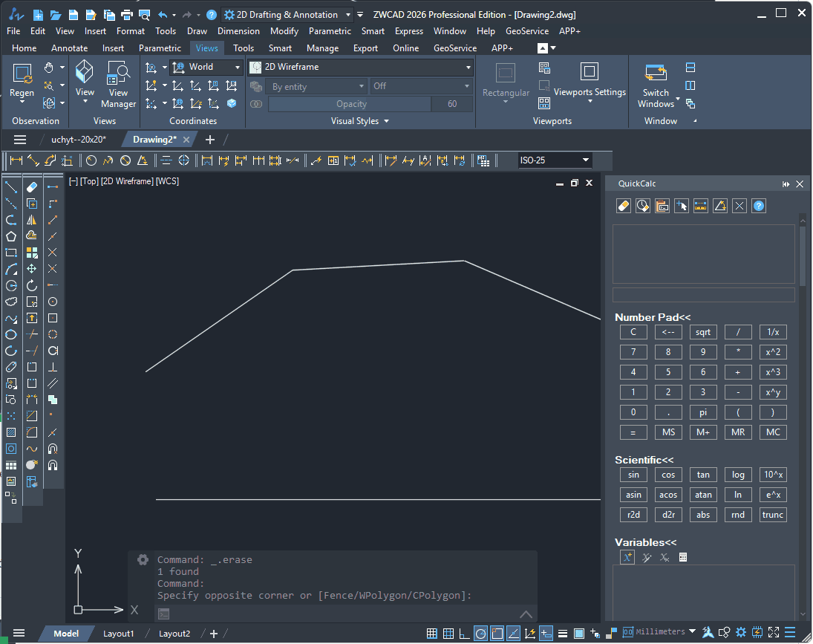Toggle polar tracking in the status bar
The image size is (813, 644).
tap(480, 633)
